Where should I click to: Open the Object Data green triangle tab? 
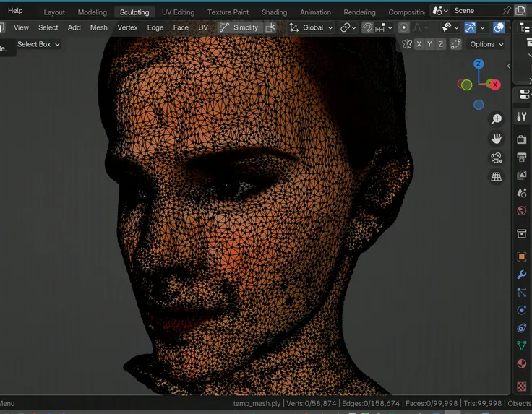[521, 346]
